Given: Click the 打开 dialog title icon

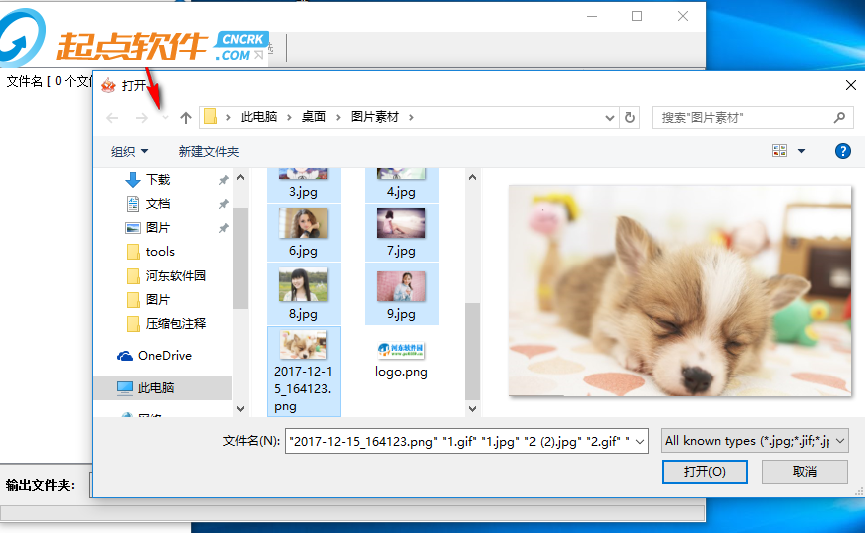Looking at the screenshot, I should tap(108, 86).
